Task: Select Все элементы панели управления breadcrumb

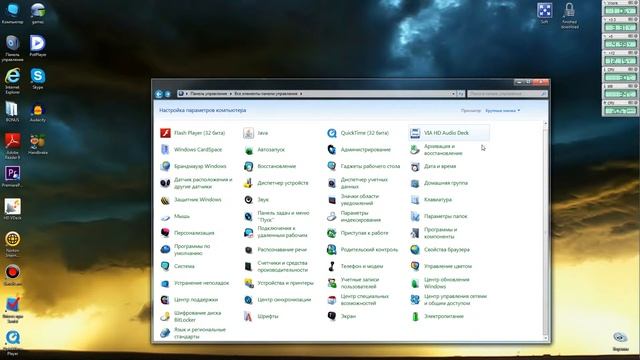Action: (266, 94)
